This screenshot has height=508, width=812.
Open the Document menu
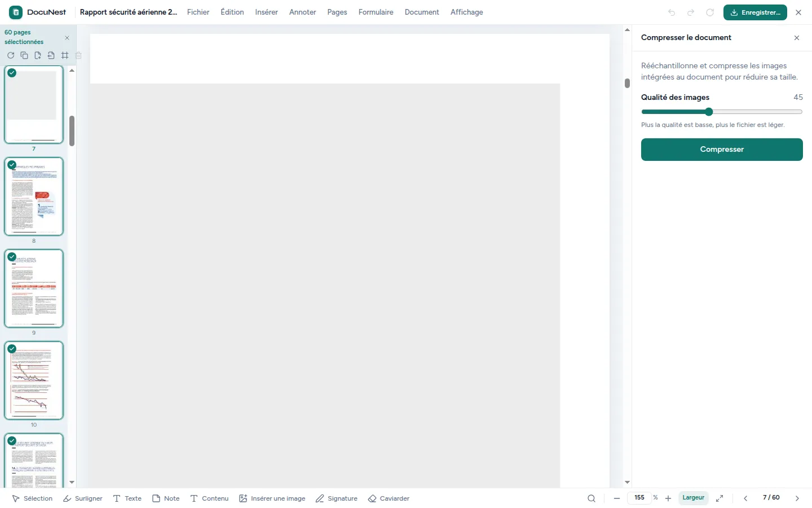pyautogui.click(x=422, y=12)
